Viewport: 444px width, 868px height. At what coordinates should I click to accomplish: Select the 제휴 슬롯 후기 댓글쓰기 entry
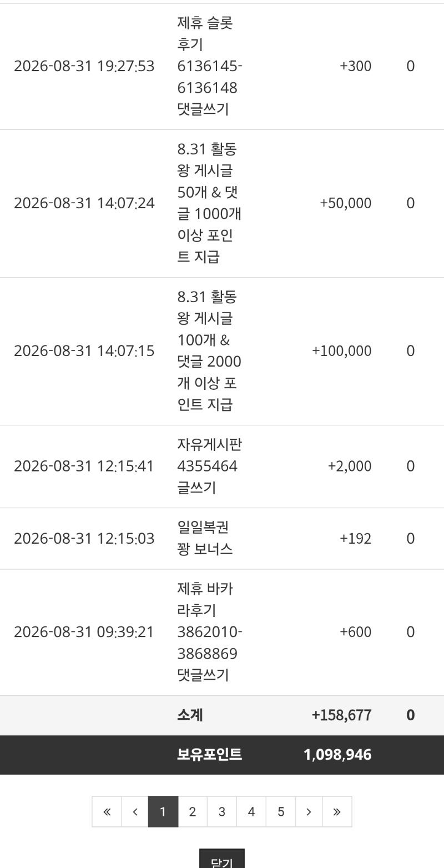coord(210,67)
